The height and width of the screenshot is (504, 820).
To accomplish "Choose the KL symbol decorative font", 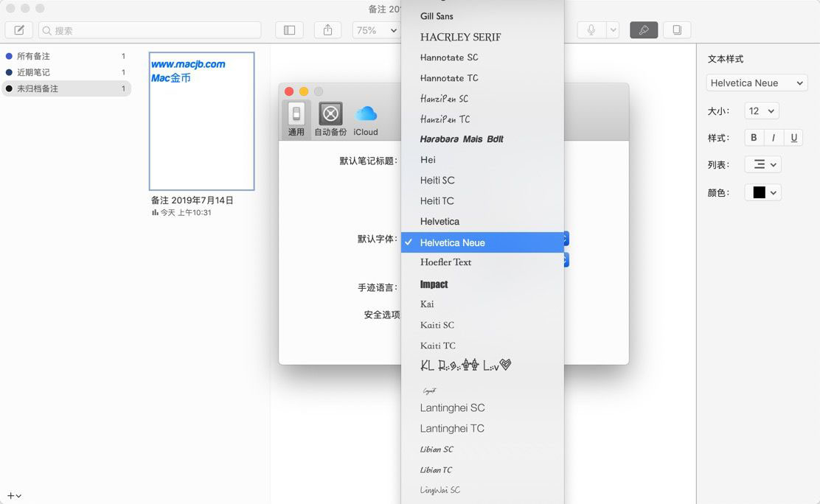I will (482, 365).
